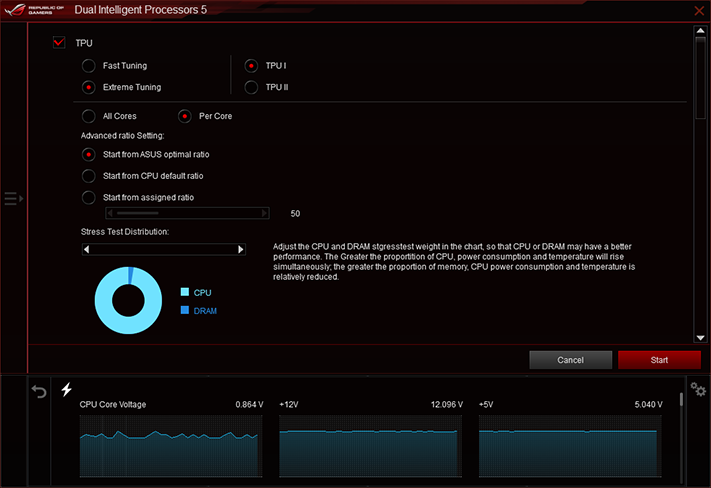
Task: Click left arrow of assigned ratio slider
Action: [110, 213]
